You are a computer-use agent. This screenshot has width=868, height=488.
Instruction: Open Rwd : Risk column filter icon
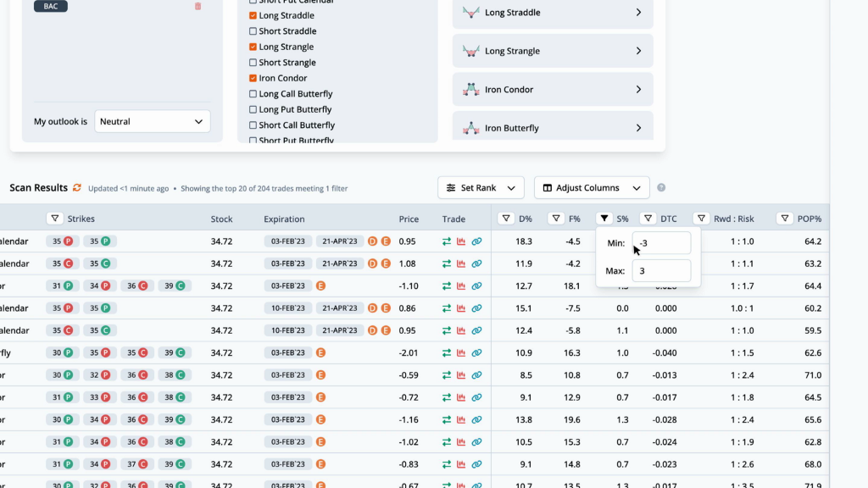pos(701,219)
